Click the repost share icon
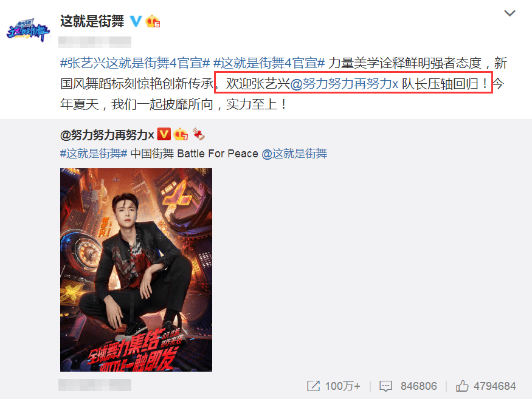Viewport: 532px width, 399px height. tap(313, 386)
